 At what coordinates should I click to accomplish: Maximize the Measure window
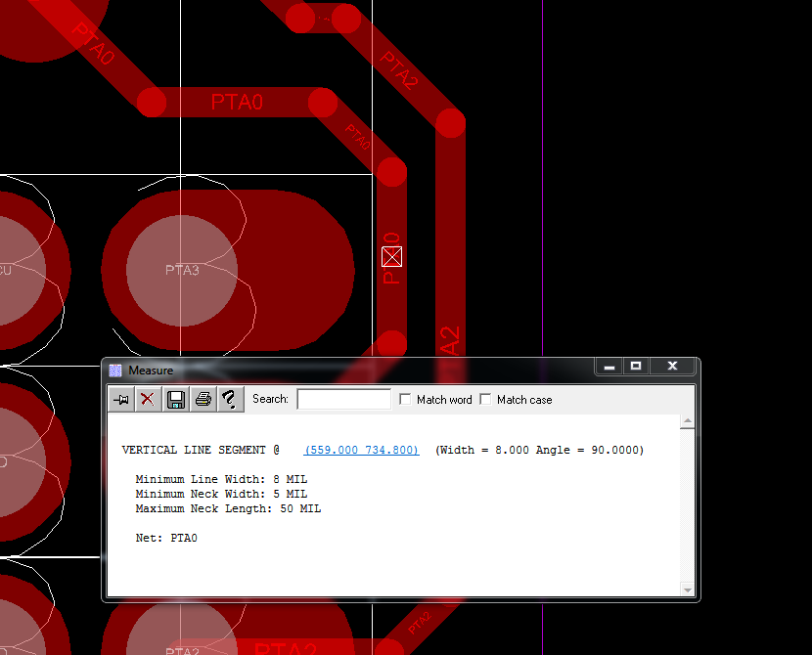pos(636,367)
